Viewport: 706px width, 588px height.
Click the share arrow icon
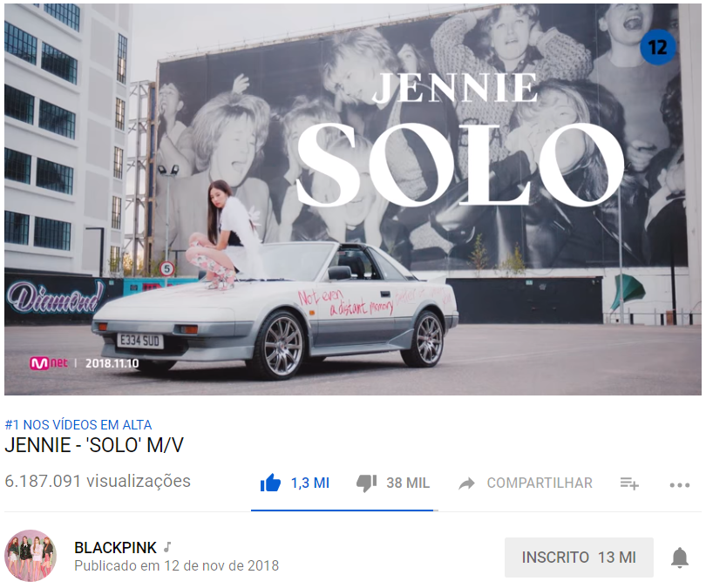coord(466,483)
